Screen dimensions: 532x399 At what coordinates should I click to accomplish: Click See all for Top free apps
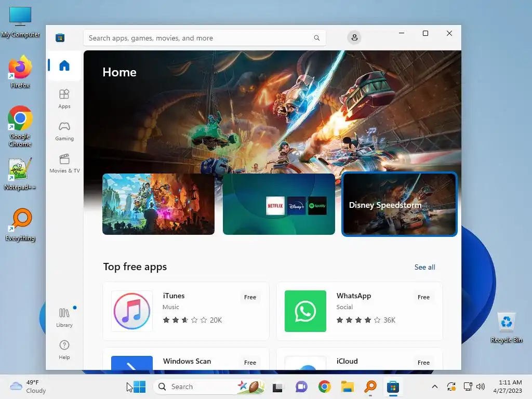(x=424, y=268)
